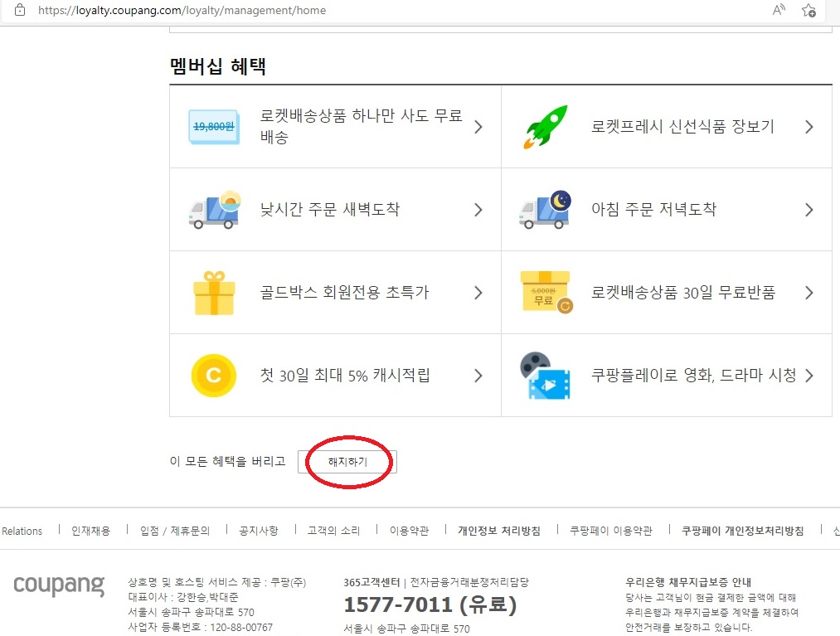Expand 로켓배송상품 하나만 사도 무료배송 chevron
Screen dimensions: 840x636
point(478,127)
